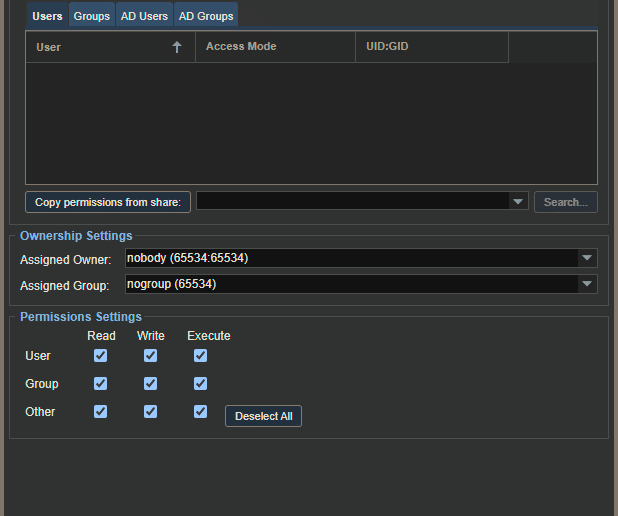Image resolution: width=618 pixels, height=516 pixels.
Task: Open the Assigned Owner dropdown arrow
Action: tap(587, 258)
